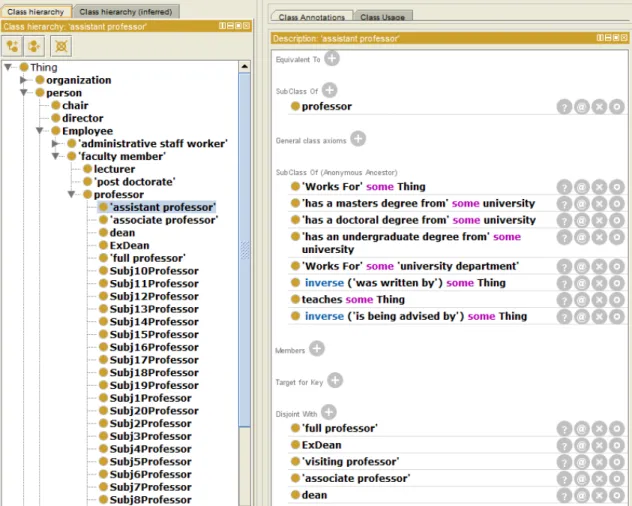This screenshot has width=632, height=506.
Task: Select the lecturer class
Action: click(110, 169)
